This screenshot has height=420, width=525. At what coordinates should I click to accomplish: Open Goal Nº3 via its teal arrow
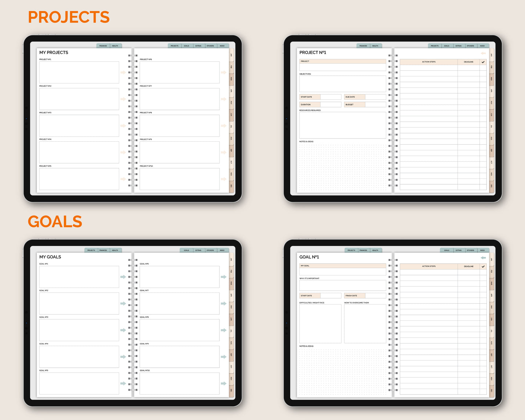(x=123, y=330)
